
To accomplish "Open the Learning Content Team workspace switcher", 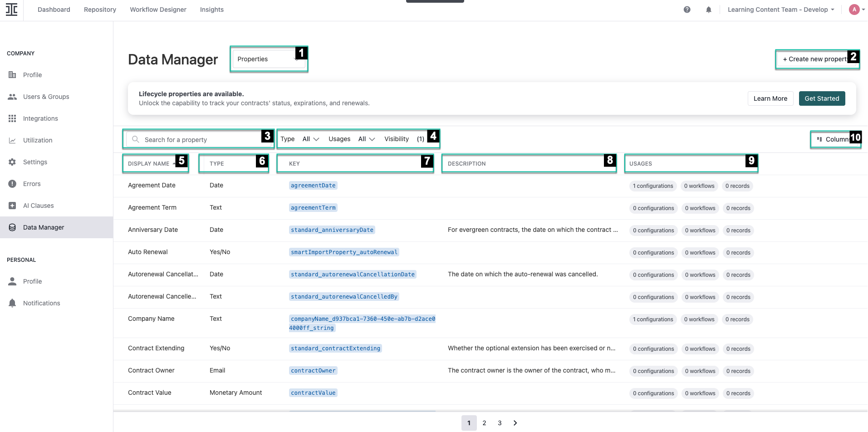I will (x=780, y=9).
